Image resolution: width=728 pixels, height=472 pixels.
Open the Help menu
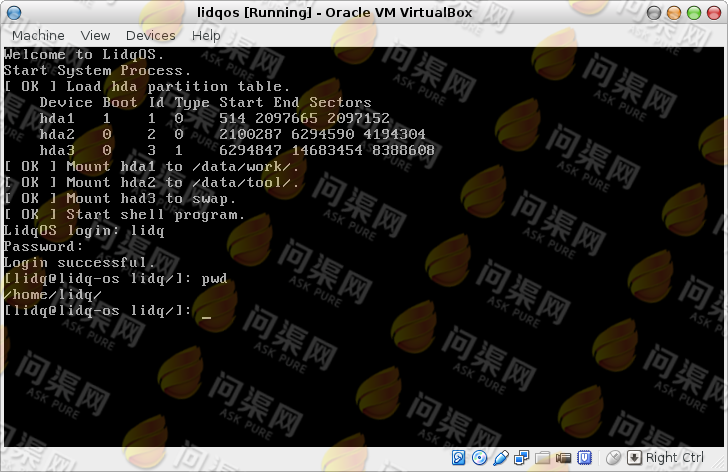[206, 35]
